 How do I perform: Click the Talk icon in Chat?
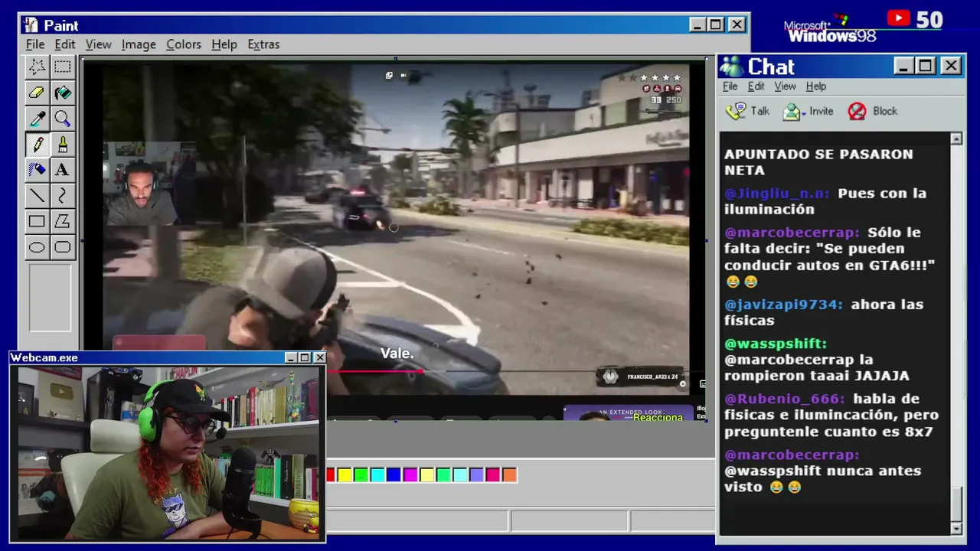[736, 112]
